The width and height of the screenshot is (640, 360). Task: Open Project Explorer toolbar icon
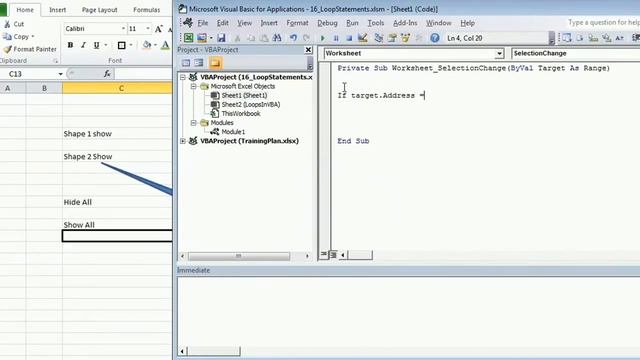pos(379,38)
